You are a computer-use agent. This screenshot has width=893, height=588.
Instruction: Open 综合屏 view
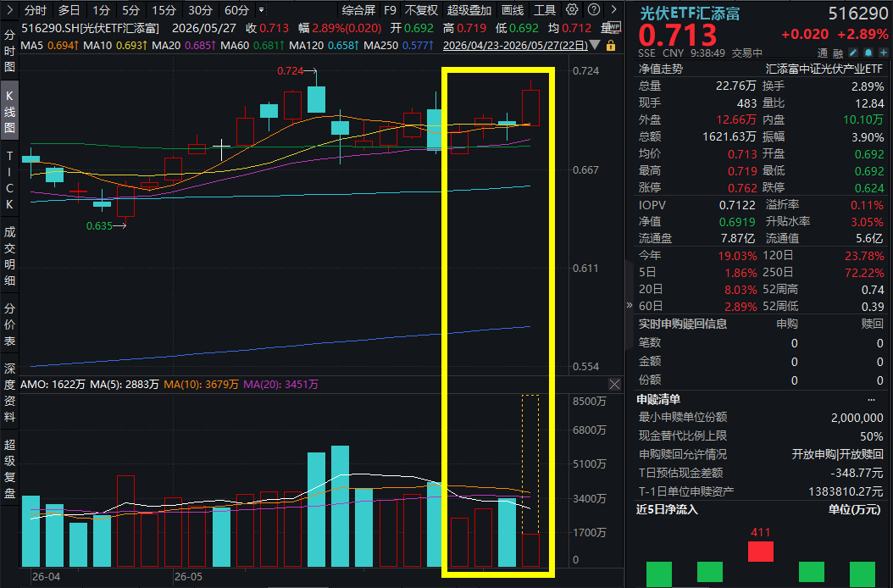point(358,10)
